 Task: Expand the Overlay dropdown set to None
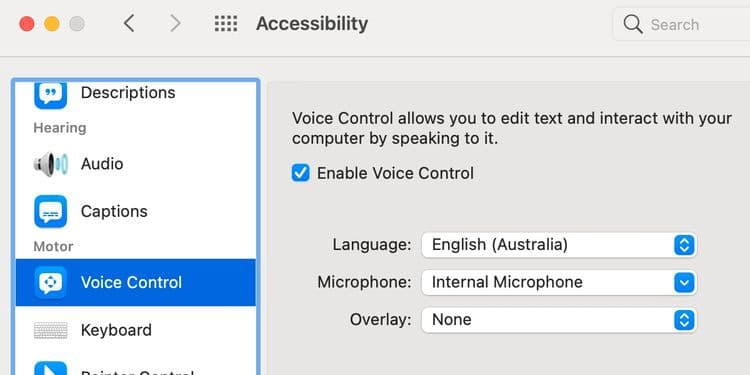(x=559, y=320)
